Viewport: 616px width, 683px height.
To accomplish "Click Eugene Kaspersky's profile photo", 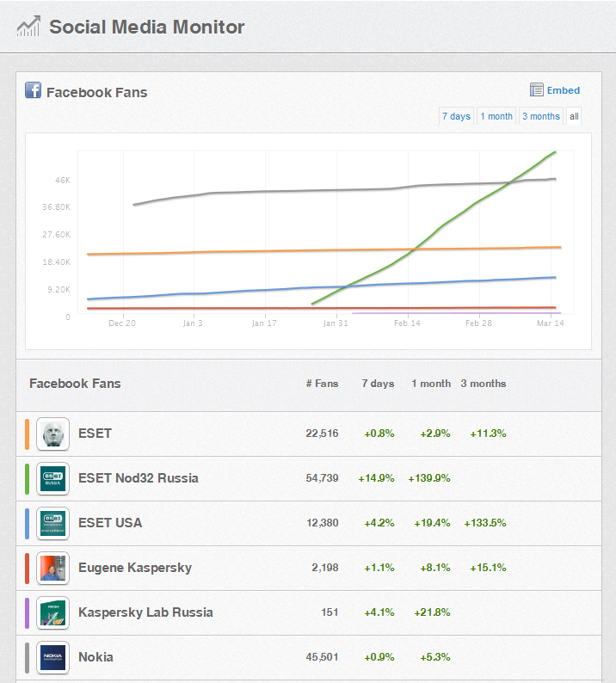I will point(52,568).
